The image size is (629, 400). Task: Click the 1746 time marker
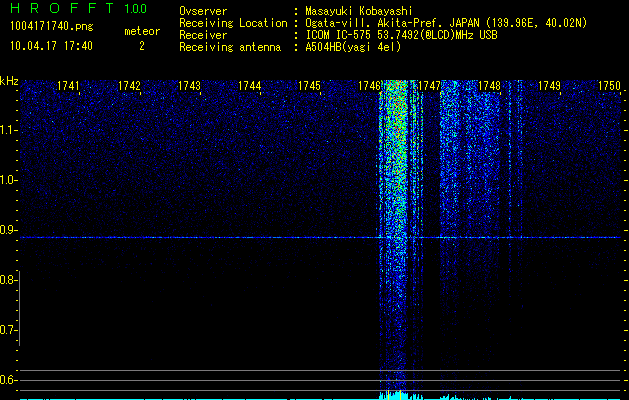[369, 86]
